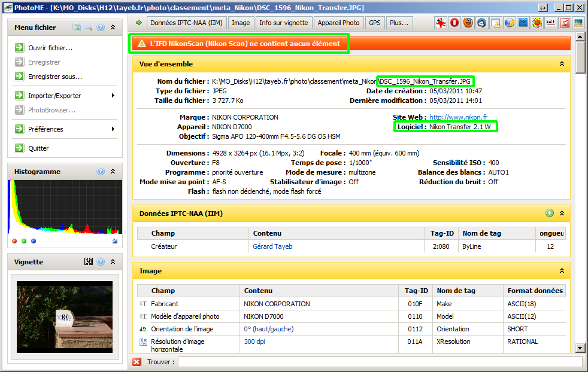This screenshot has height=372, width=588.
Task: Click the scrollbar up arrow
Action: 580,36
